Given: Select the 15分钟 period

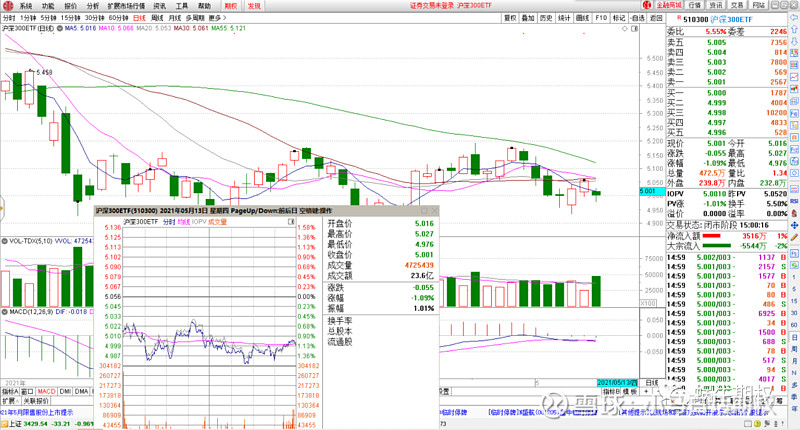Looking at the screenshot, I should (x=71, y=18).
